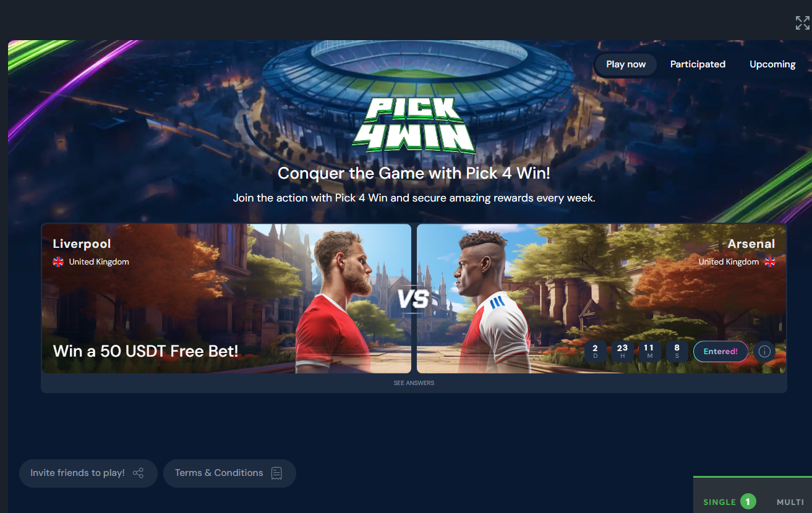The image size is (812, 513).
Task: Switch betslip to MULTI
Action: [x=790, y=502]
